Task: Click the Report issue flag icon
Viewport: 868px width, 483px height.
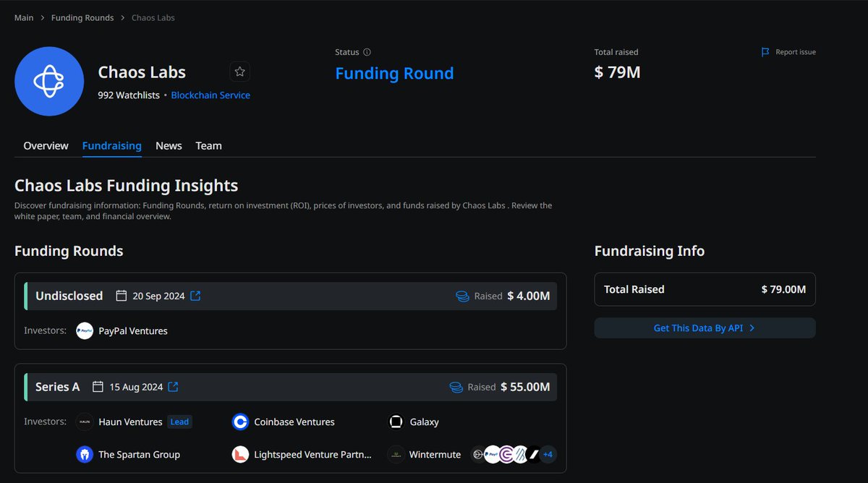Action: tap(765, 52)
